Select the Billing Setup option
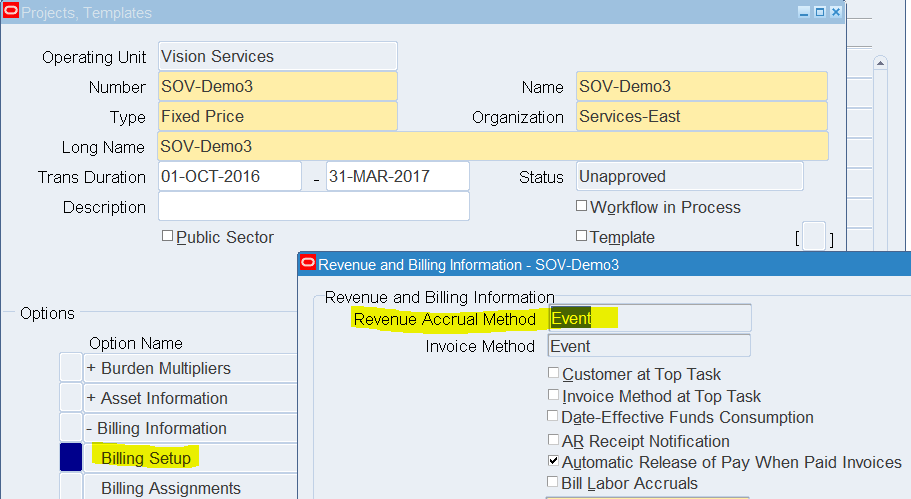This screenshot has height=499, width=911. click(146, 458)
